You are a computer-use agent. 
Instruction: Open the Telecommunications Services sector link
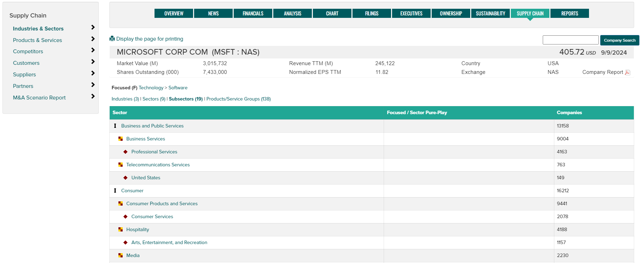[158, 165]
